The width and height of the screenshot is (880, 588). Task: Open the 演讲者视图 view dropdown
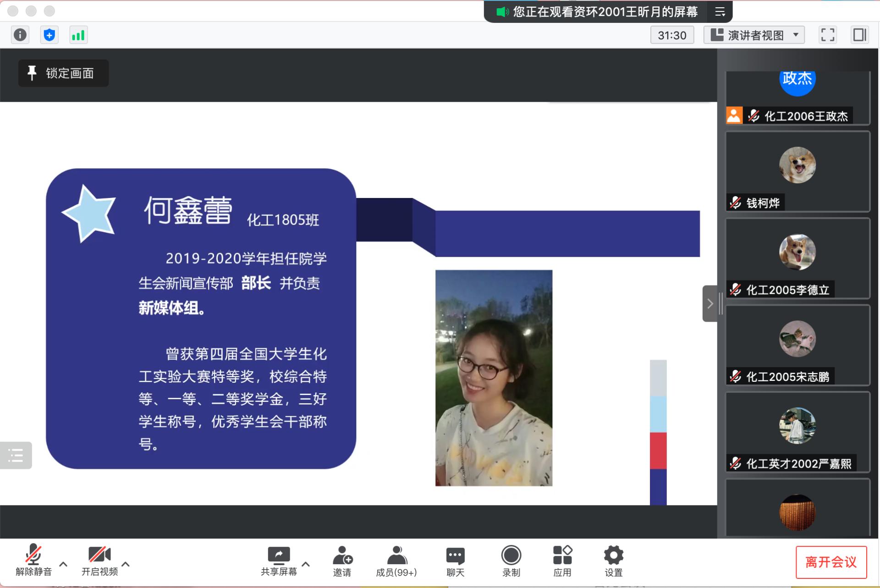tap(754, 35)
